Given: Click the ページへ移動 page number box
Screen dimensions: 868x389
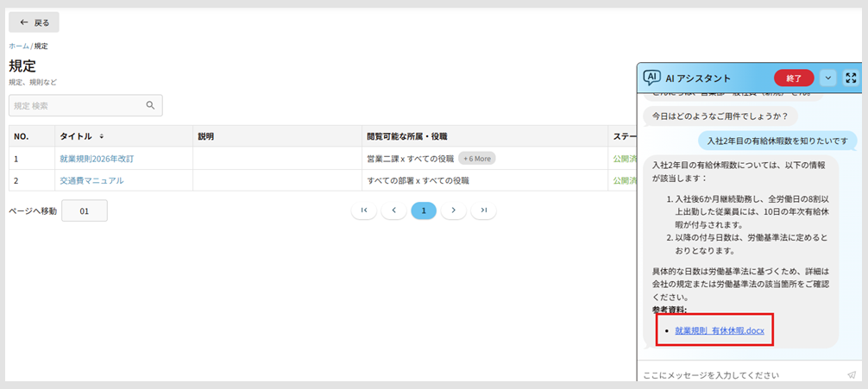Looking at the screenshot, I should [x=85, y=210].
